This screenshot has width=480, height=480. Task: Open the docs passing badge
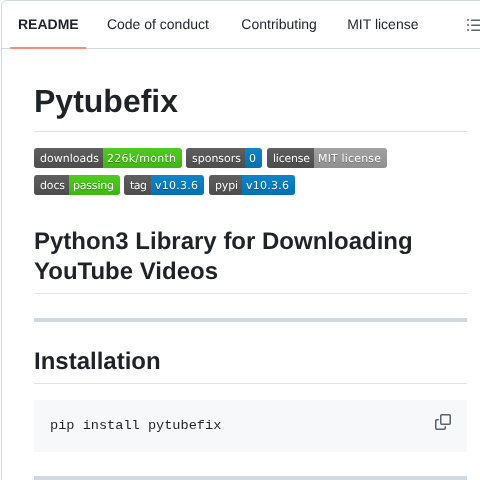[x=77, y=185]
